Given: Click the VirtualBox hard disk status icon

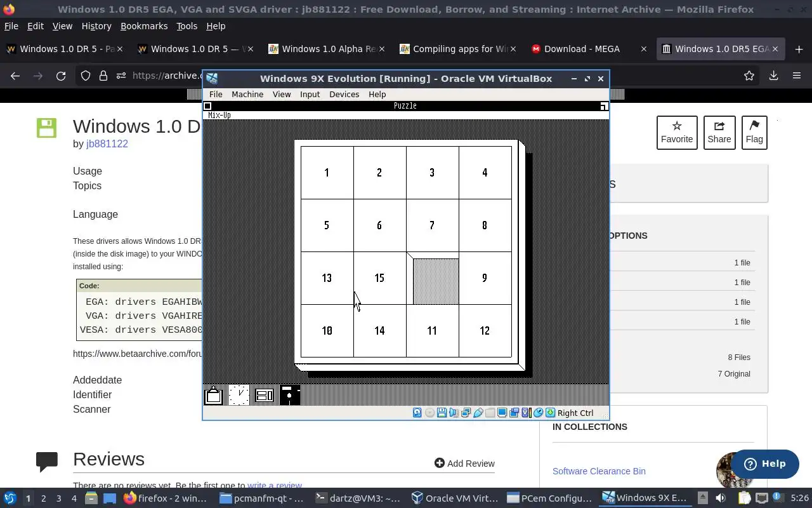Looking at the screenshot, I should pos(417,413).
